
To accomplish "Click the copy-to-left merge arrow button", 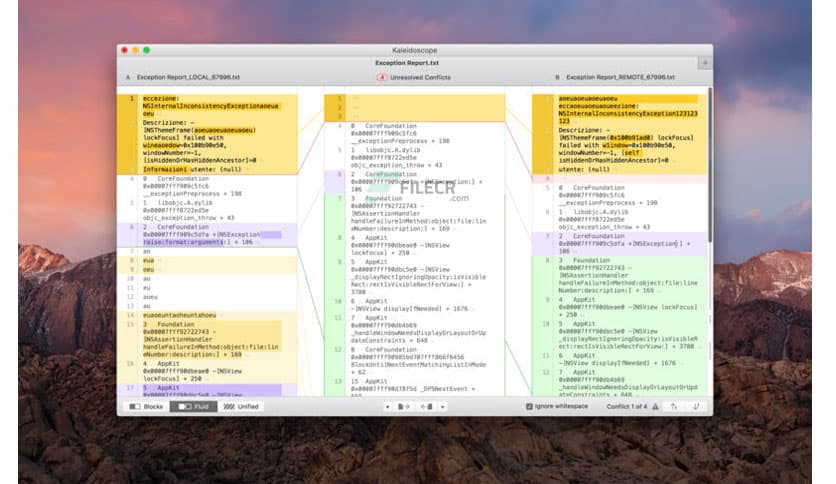I will (427, 407).
